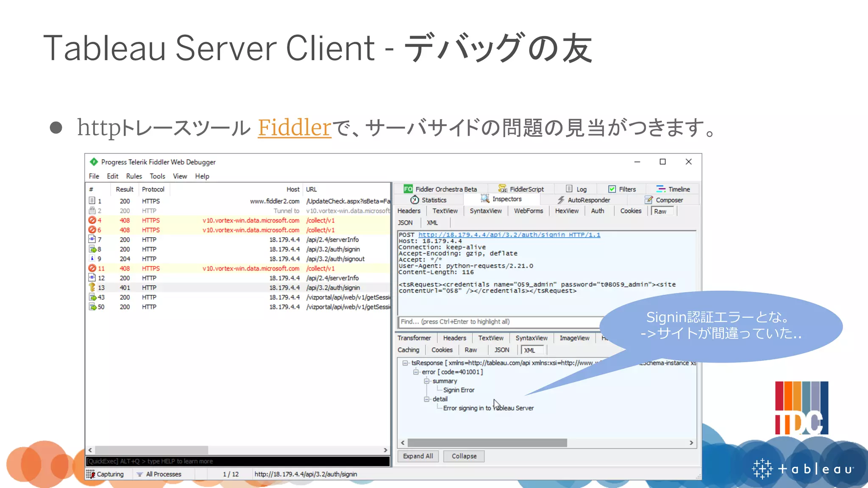
Task: Click the Timeline tab icon
Action: (x=661, y=189)
